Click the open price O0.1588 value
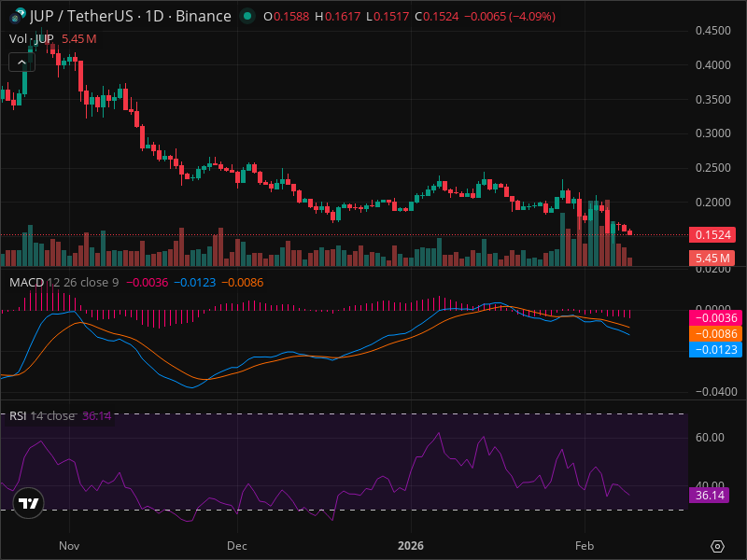Viewport: 747px width, 560px height. (287, 17)
